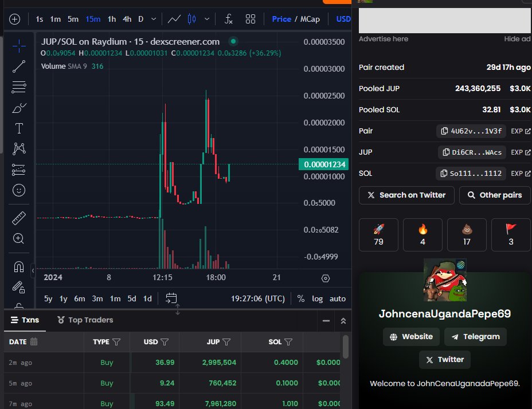
Task: Open the chart layout grid selector
Action: [251, 19]
